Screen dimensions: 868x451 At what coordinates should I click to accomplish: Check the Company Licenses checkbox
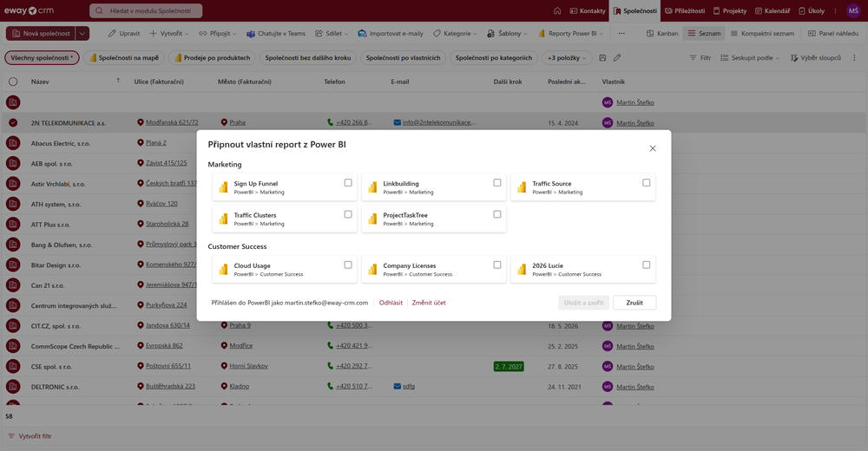497,265
